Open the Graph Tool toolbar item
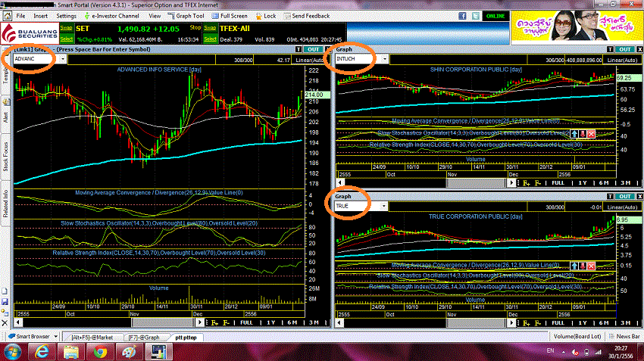 pos(186,16)
